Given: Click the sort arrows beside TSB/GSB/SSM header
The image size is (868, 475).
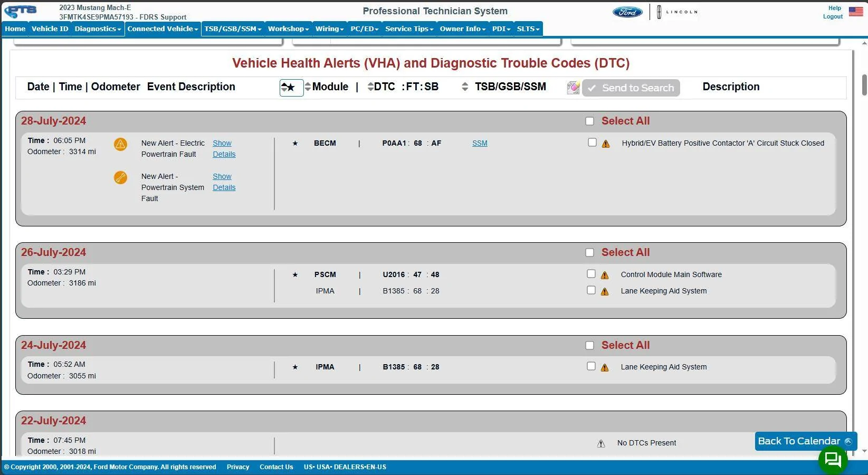Looking at the screenshot, I should (465, 87).
